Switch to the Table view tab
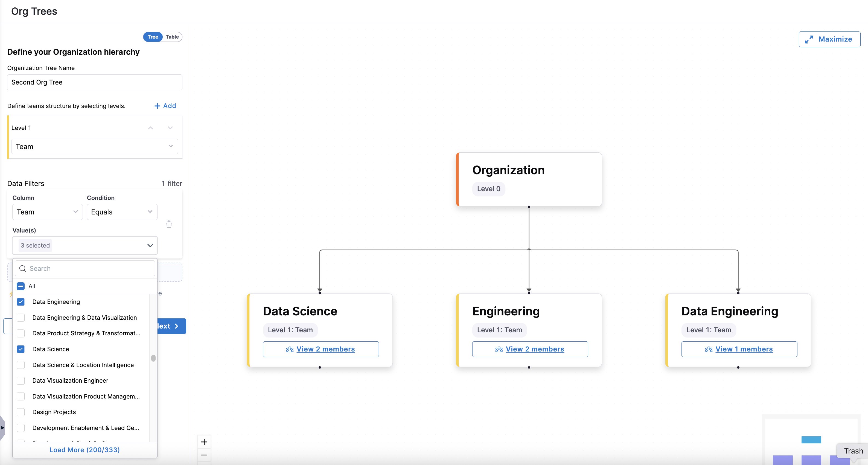Viewport: 868px width, 465px height. coord(172,37)
